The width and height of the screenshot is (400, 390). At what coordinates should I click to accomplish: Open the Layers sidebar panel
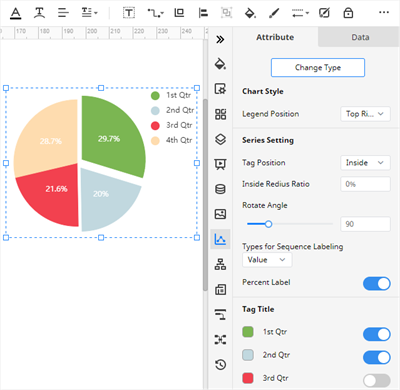coord(220,139)
